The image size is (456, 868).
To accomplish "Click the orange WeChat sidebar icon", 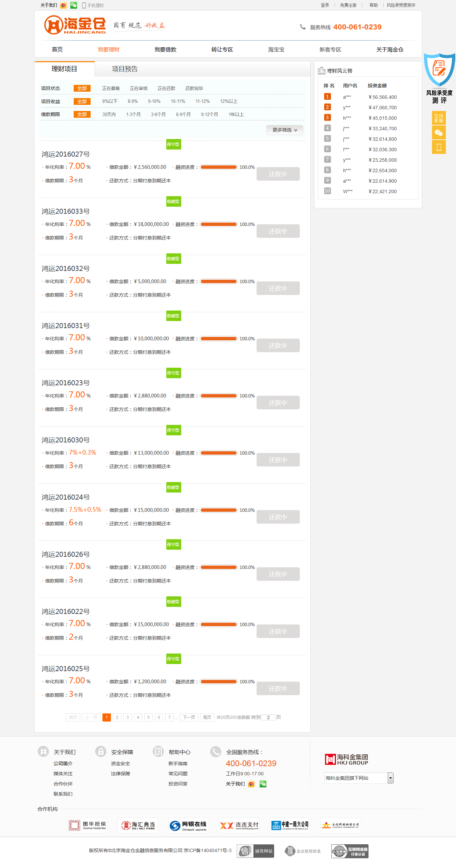I will tap(439, 133).
